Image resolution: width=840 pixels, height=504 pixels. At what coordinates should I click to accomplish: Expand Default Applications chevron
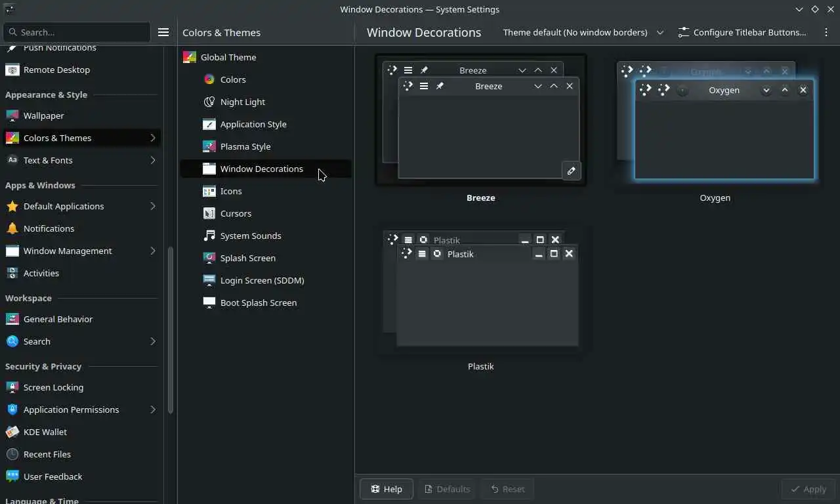(152, 206)
